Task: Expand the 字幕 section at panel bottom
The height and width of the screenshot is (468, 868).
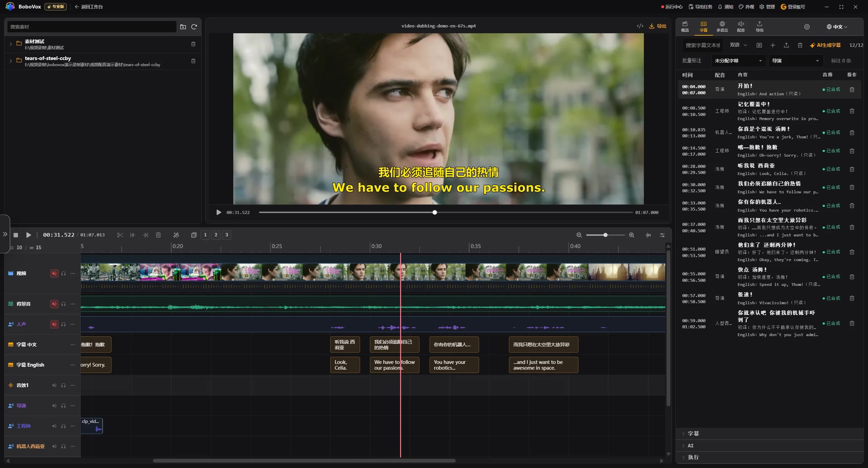Action: (770, 434)
